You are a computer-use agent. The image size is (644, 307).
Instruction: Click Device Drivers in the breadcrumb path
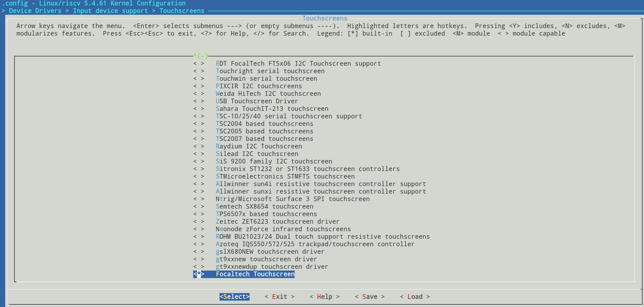tap(35, 11)
